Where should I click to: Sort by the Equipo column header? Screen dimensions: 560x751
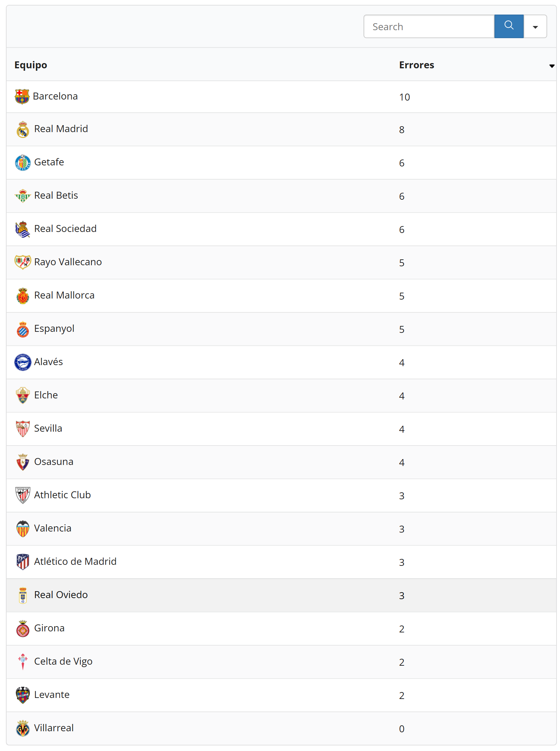point(30,65)
